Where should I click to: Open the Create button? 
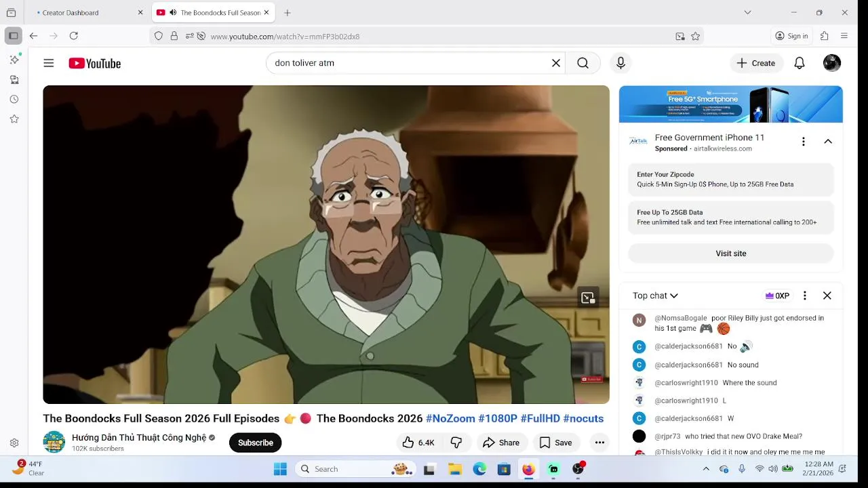click(756, 63)
